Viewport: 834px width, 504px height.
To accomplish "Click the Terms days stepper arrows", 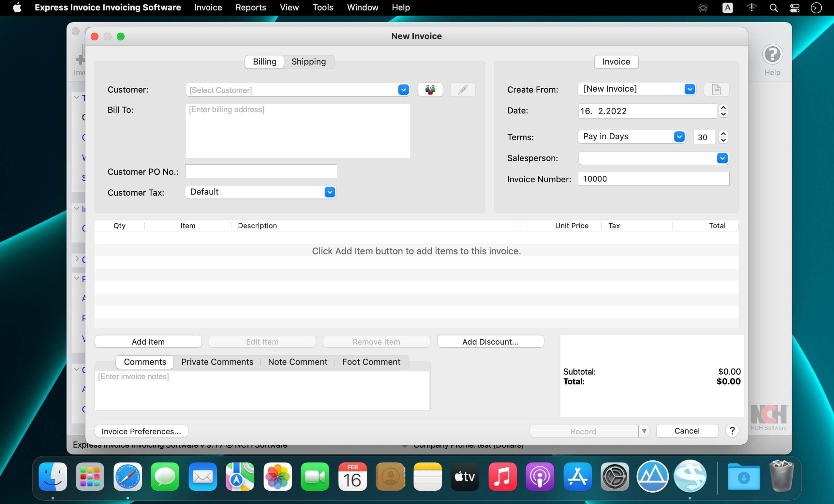I will [x=723, y=137].
